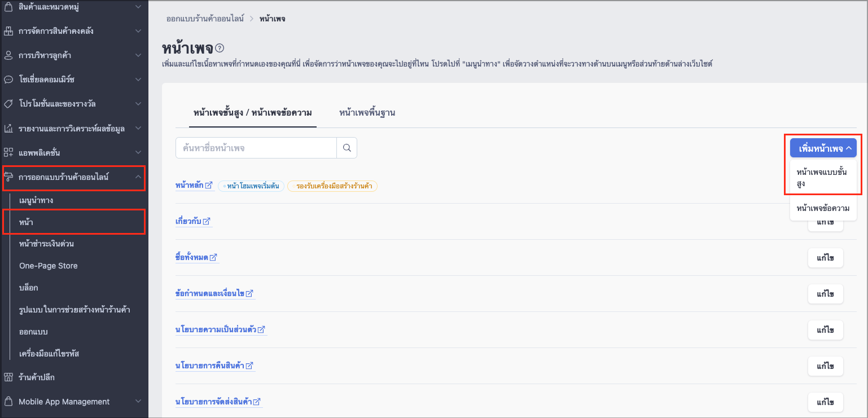The image size is (868, 418).
Task: Click the tag icon for โปรโมชั่นและของรางวัล
Action: pos(8,104)
